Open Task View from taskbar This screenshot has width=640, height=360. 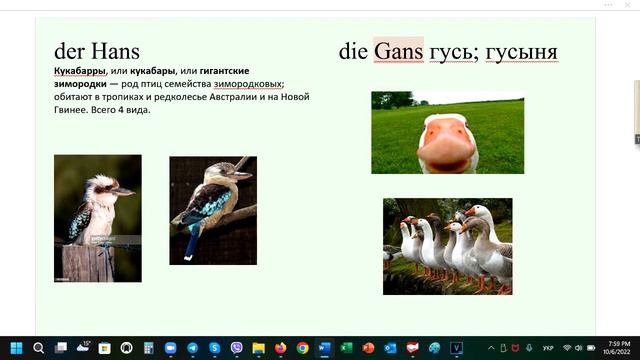point(61,348)
